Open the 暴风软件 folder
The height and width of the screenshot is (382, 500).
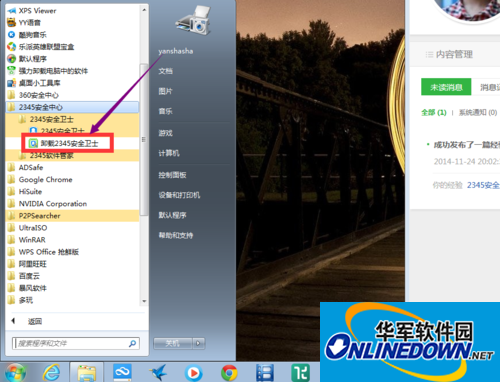coord(72,288)
